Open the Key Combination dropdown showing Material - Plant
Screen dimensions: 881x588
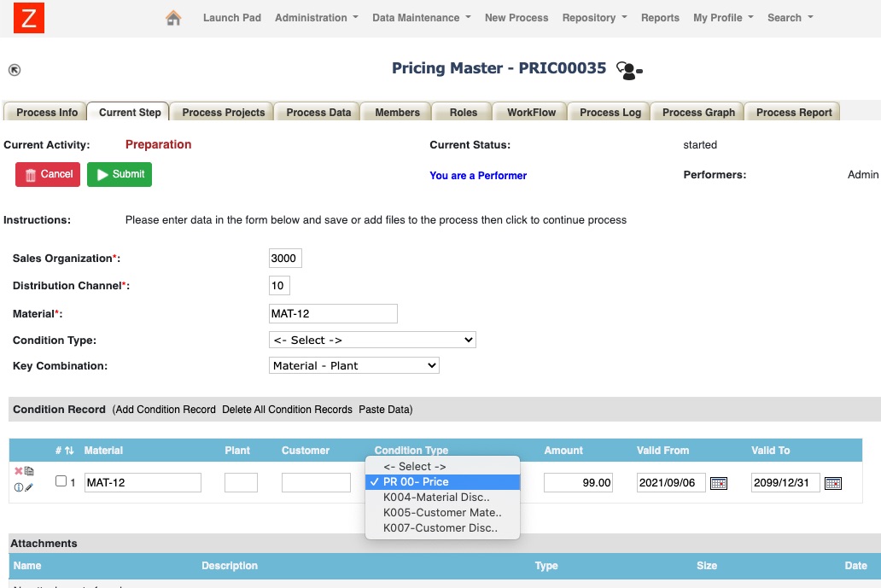click(x=353, y=365)
